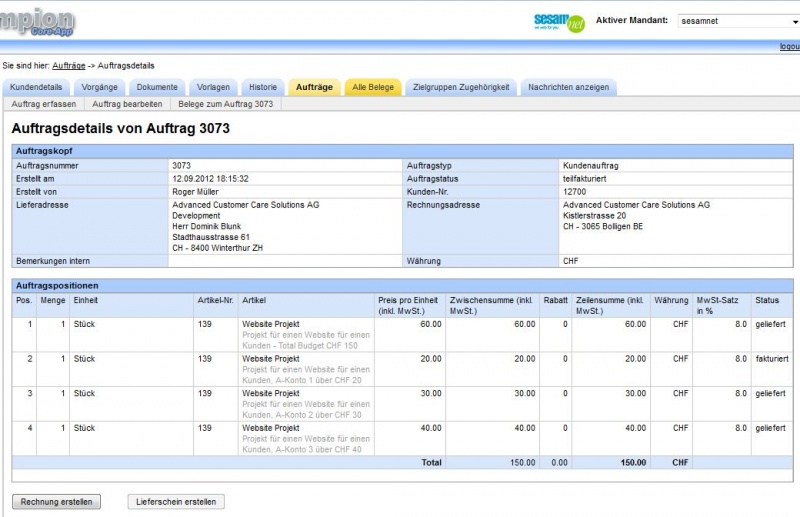Click Kistlerstrasse 20 in the Rechnungsadresse
Screen dimensions: 800x517
coord(594,215)
